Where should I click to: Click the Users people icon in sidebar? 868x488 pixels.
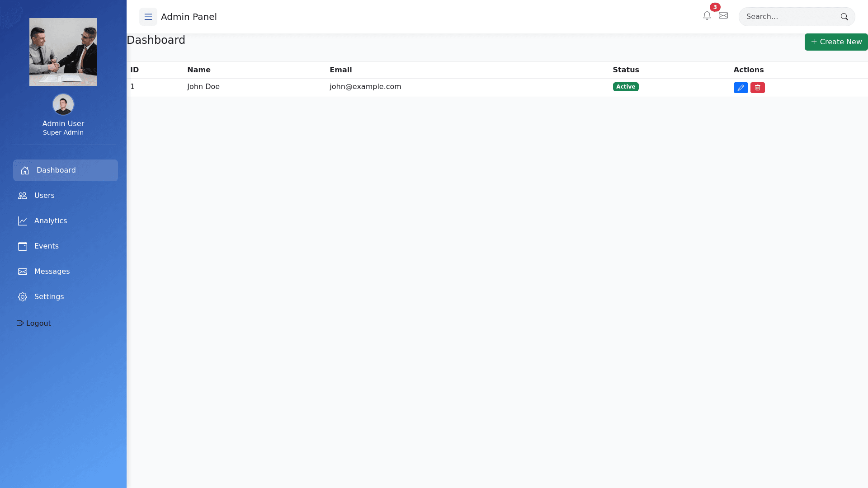click(x=23, y=196)
